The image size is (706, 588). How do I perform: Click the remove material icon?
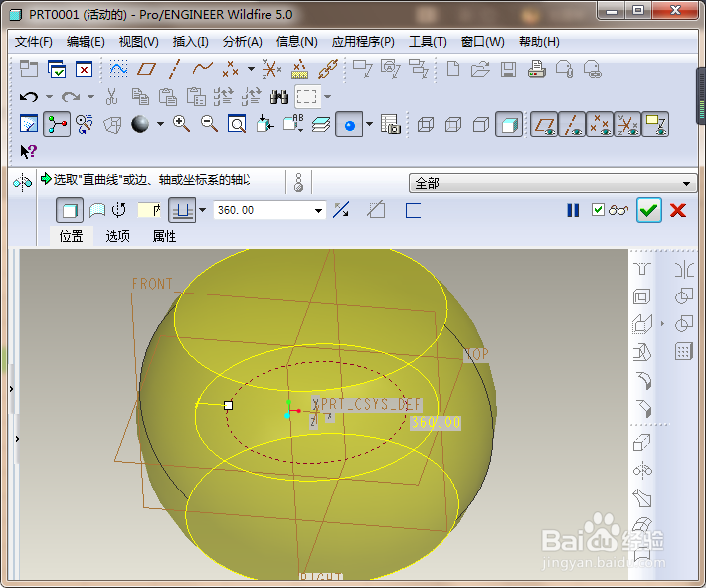tap(377, 210)
